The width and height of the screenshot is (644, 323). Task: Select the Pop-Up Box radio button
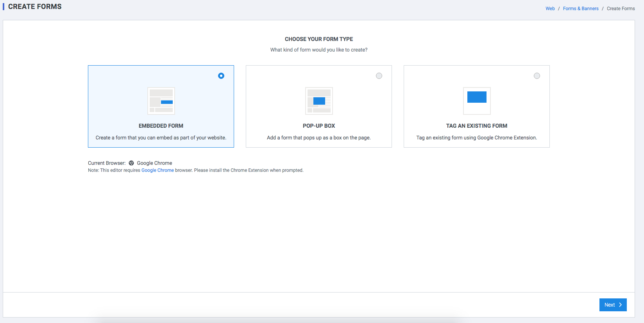(x=379, y=76)
